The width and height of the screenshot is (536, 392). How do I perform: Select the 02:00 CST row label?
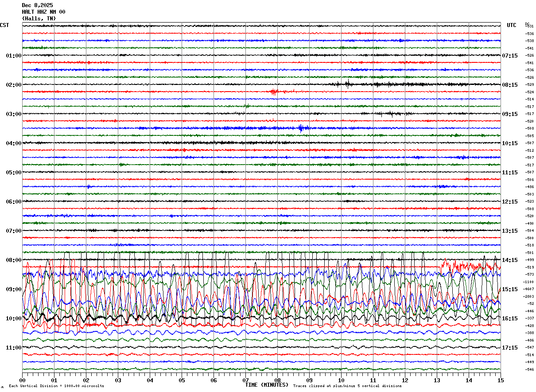coord(14,85)
